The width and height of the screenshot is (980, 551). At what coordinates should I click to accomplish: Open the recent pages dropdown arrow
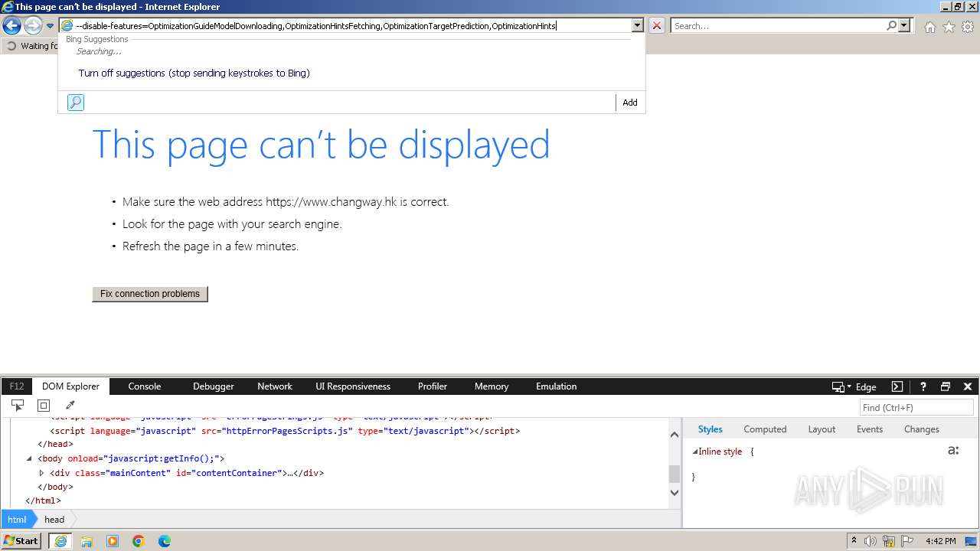coord(50,26)
